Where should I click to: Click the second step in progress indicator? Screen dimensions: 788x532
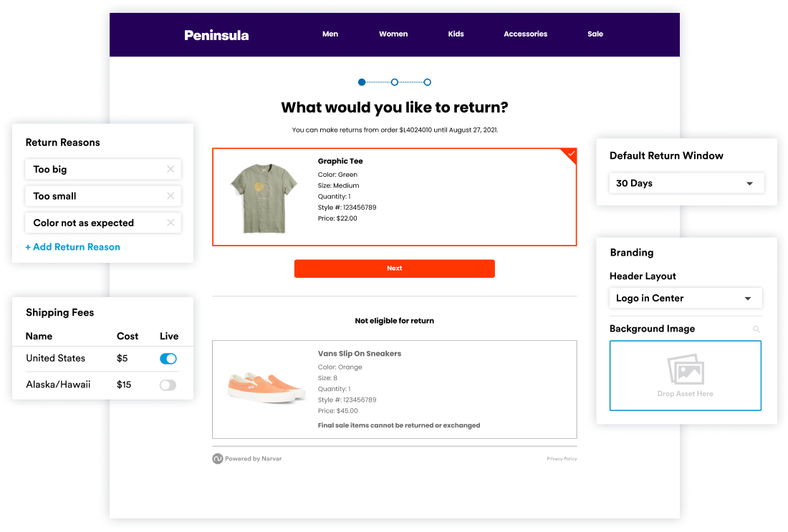pyautogui.click(x=395, y=82)
